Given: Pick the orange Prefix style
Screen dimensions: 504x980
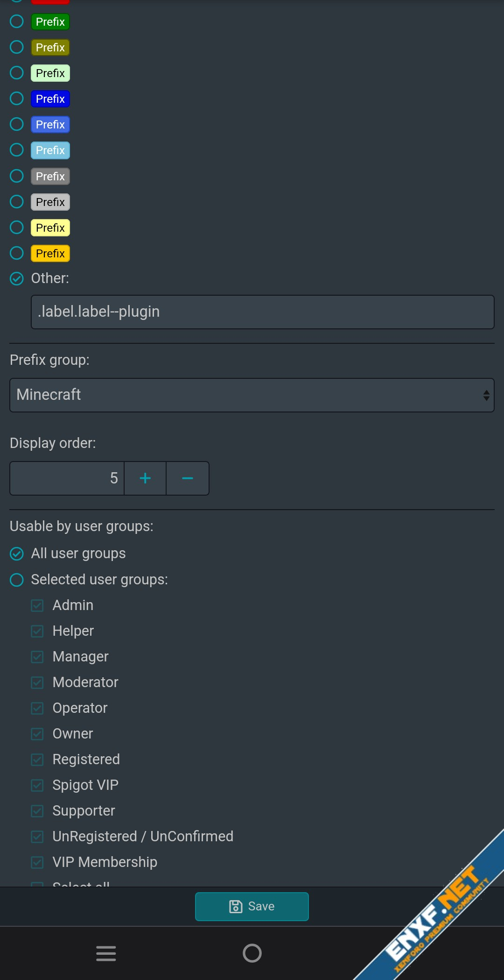Looking at the screenshot, I should tap(17, 253).
